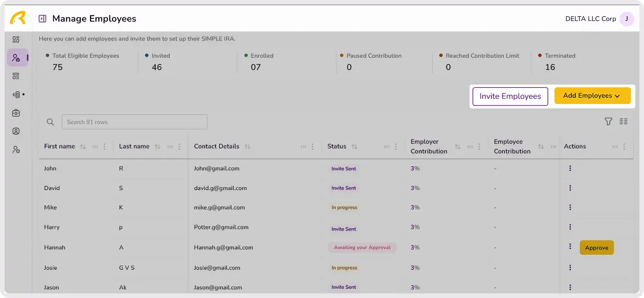The height and width of the screenshot is (298, 644).
Task: Open the dashboard icon in the sidebar
Action: (x=16, y=39)
